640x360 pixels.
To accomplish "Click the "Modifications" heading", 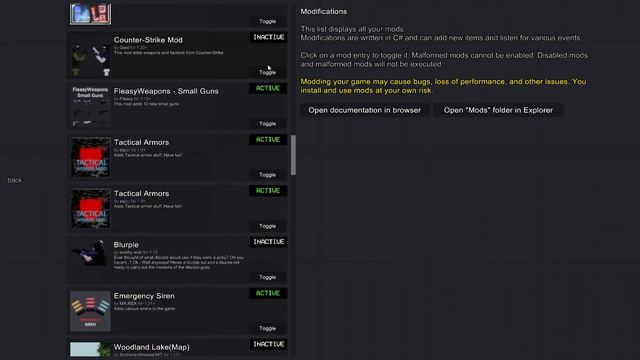I will [324, 11].
